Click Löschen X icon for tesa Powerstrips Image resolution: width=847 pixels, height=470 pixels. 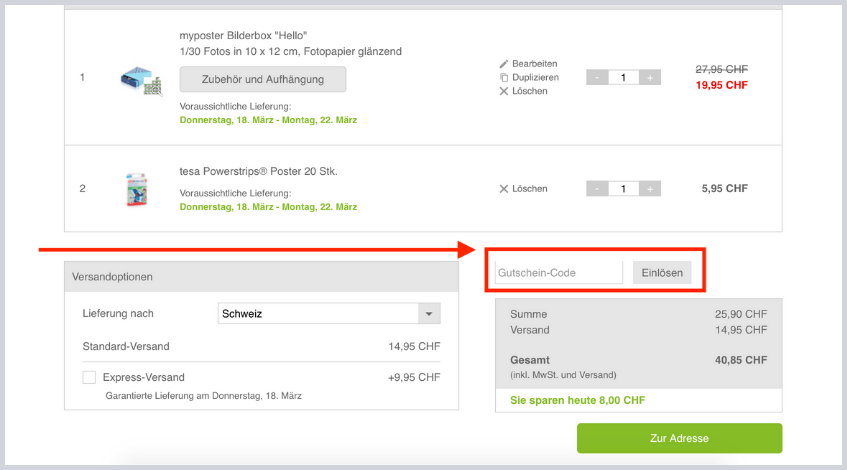click(504, 189)
